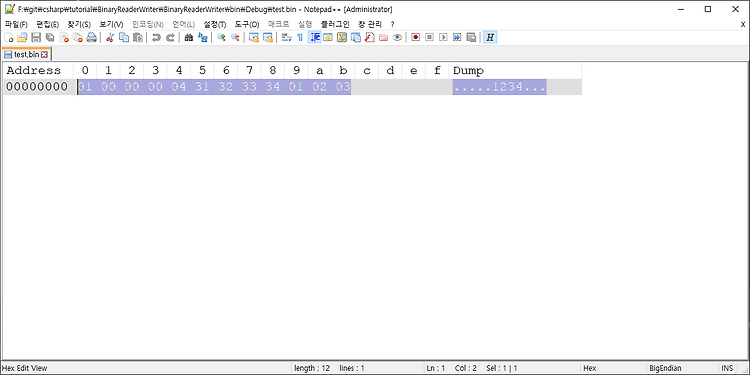750x375 pixels.
Task: Click the Undo arrow icon
Action: [x=156, y=37]
